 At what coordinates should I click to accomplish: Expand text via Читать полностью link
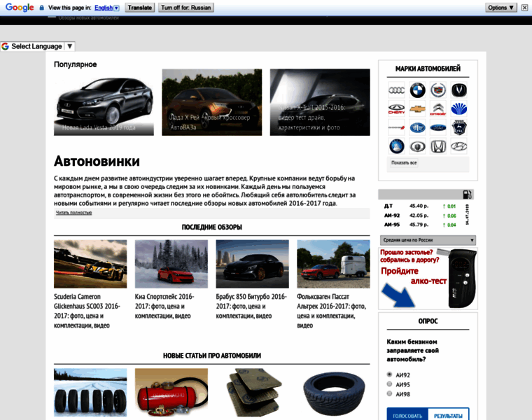point(74,213)
